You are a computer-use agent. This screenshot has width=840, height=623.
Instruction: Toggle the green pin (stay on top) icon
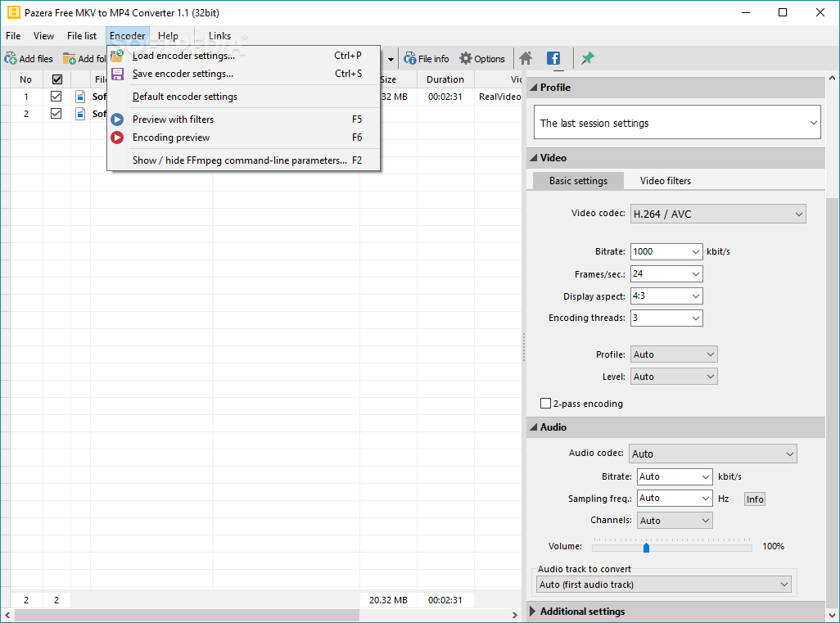click(x=588, y=58)
